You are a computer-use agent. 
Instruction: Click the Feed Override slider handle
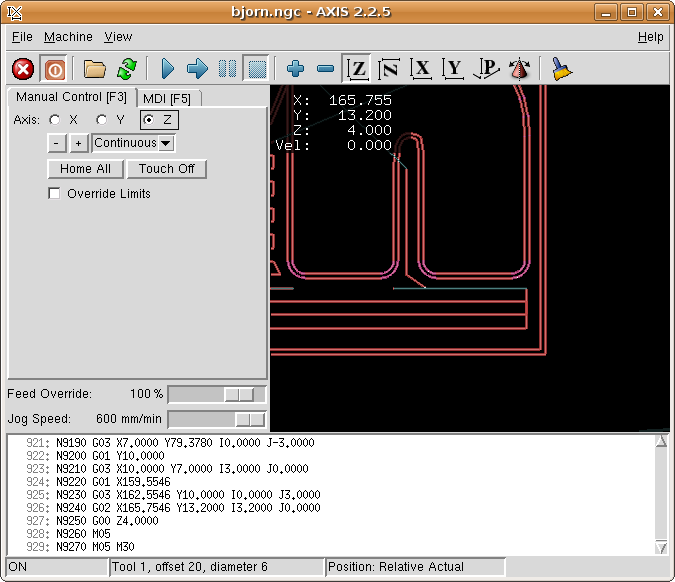(239, 394)
